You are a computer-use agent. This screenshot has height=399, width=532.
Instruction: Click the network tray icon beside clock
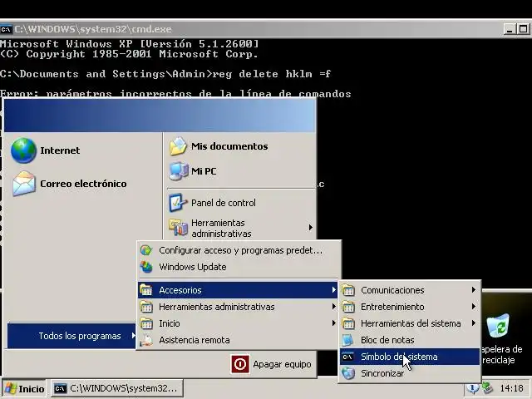click(488, 388)
